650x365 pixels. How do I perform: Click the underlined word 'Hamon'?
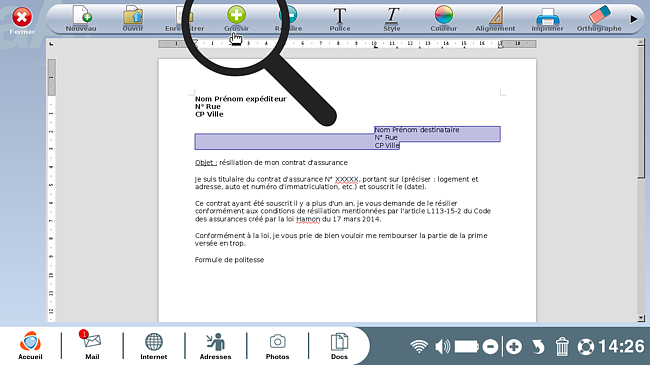(308, 219)
